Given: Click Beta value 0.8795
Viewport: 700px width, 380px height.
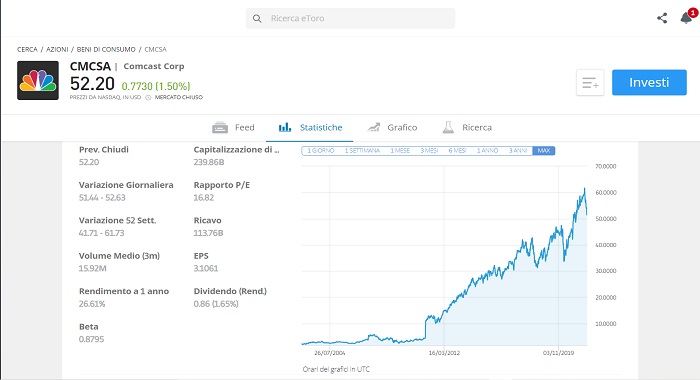Looking at the screenshot, I should [x=91, y=339].
